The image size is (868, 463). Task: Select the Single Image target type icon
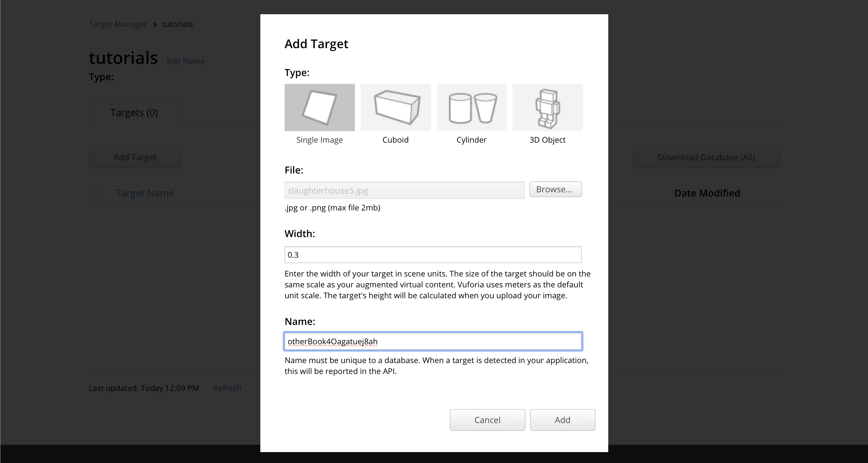point(319,107)
